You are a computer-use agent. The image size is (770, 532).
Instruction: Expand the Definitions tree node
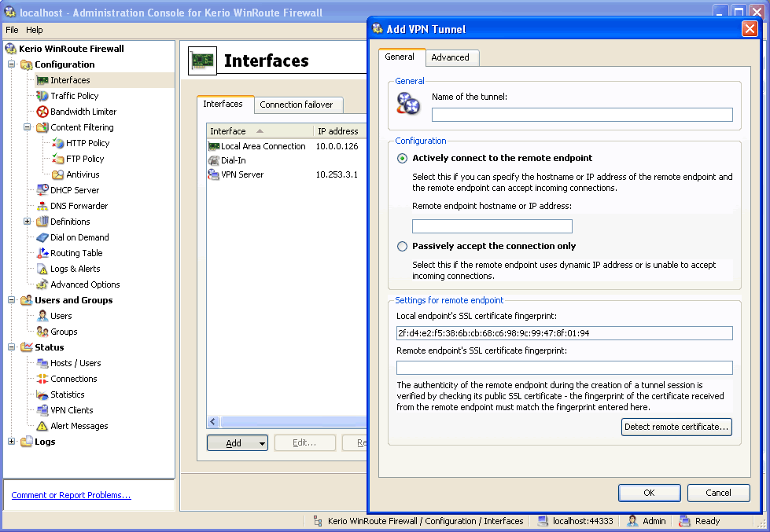click(27, 222)
